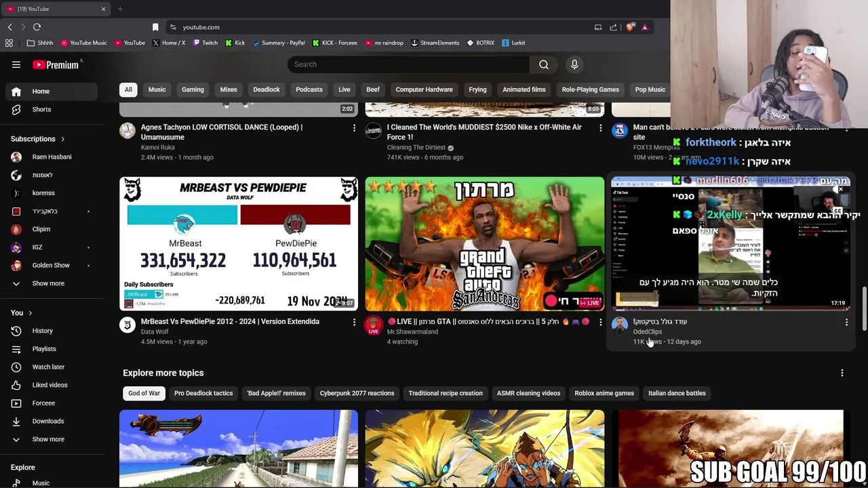Open Explore more topics options menu
Screen dimensions: 868x488
[842, 373]
